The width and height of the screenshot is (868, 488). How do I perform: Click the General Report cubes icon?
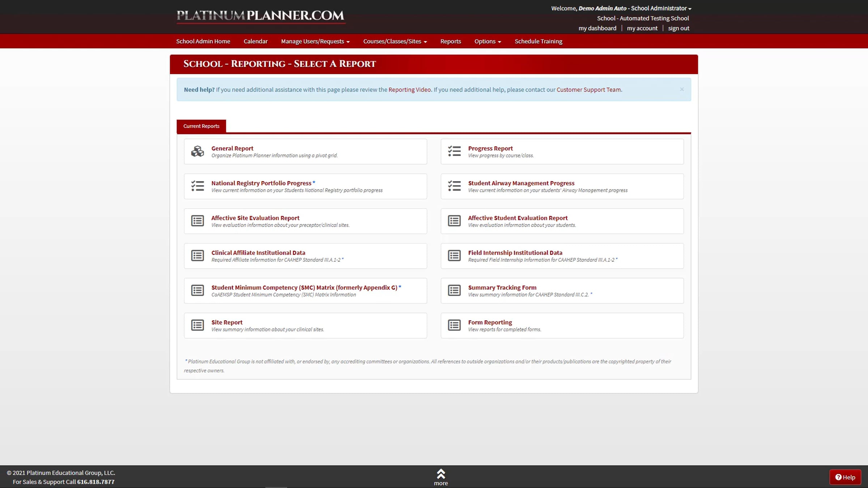click(197, 151)
